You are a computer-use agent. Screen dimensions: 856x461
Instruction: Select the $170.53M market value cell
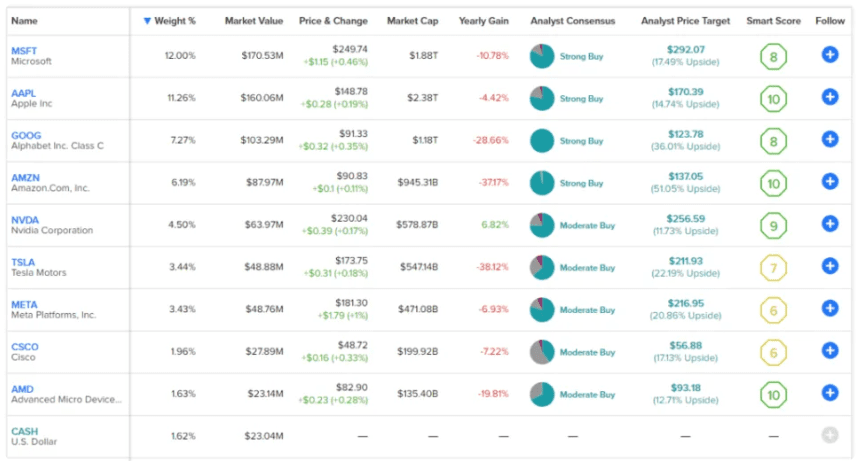(263, 56)
